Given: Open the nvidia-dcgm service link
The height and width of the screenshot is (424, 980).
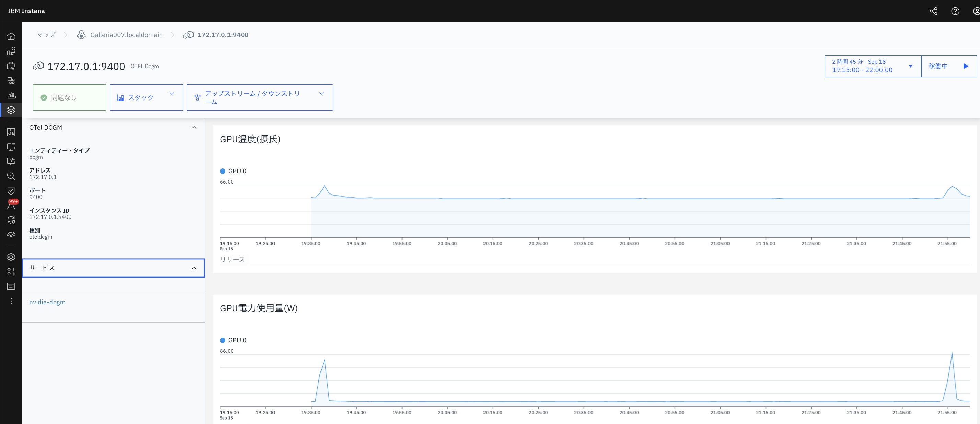Looking at the screenshot, I should (x=47, y=302).
